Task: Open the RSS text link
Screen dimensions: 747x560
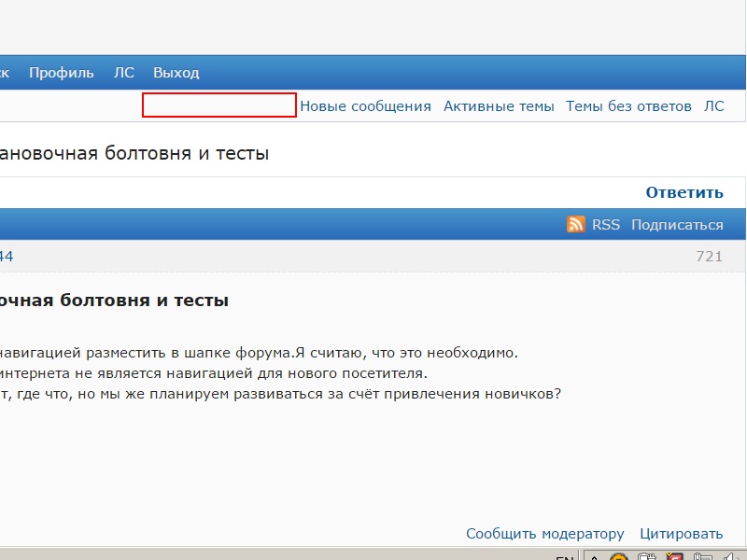Action: [x=605, y=225]
